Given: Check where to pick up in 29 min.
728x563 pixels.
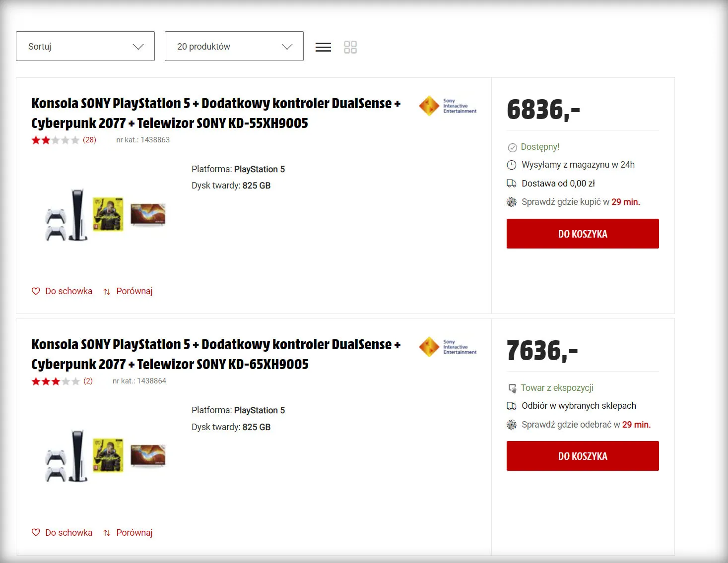Looking at the screenshot, I should coord(586,425).
